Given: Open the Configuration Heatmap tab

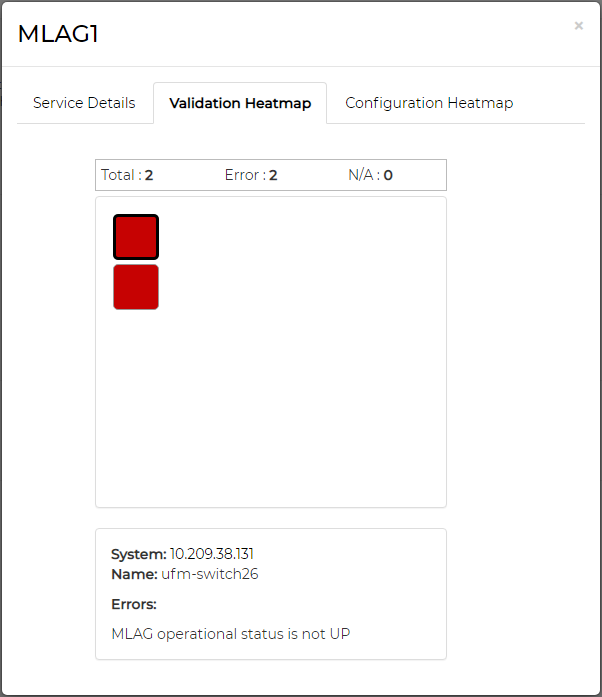Looking at the screenshot, I should pos(429,103).
